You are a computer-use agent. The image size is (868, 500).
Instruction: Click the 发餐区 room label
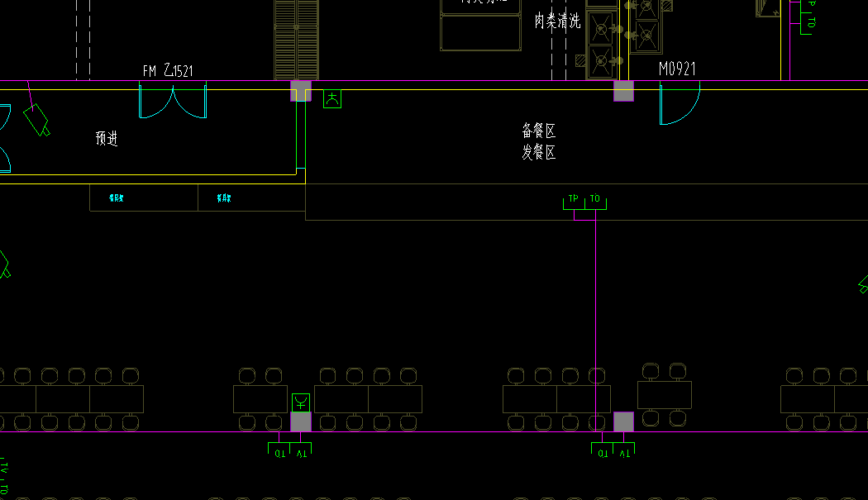pyautogui.click(x=539, y=152)
